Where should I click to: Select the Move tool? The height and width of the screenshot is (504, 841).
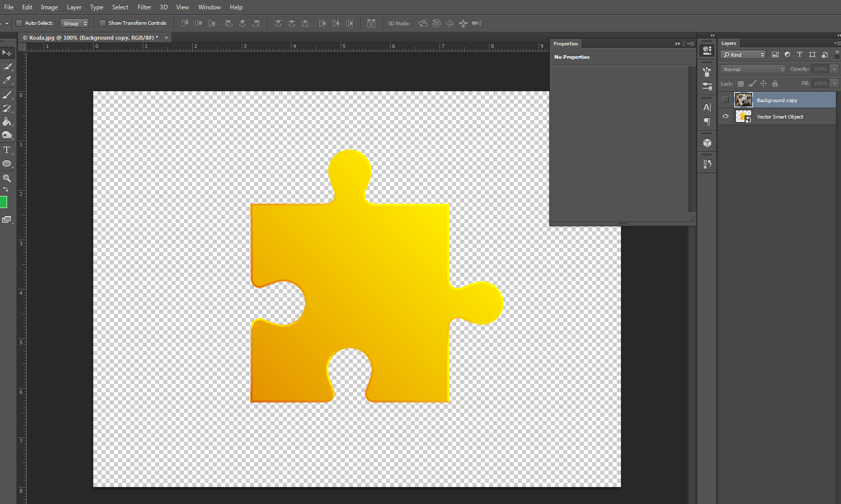tap(7, 53)
